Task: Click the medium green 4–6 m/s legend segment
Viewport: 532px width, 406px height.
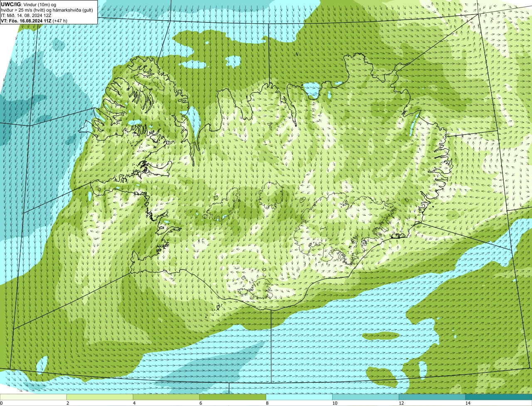Action: pos(166,397)
